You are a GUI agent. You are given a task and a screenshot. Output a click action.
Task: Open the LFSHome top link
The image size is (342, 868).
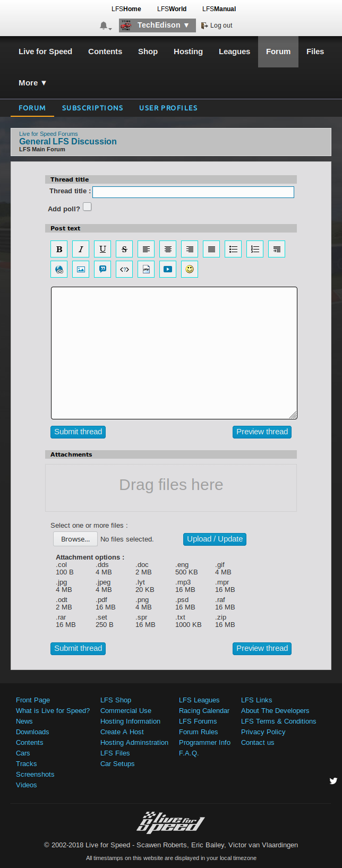coord(126,9)
